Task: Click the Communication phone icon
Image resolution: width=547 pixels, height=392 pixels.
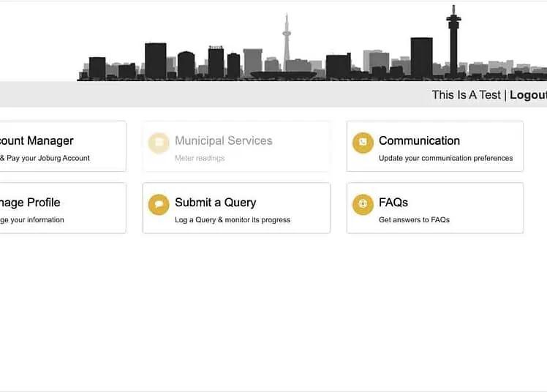Action: click(x=363, y=143)
